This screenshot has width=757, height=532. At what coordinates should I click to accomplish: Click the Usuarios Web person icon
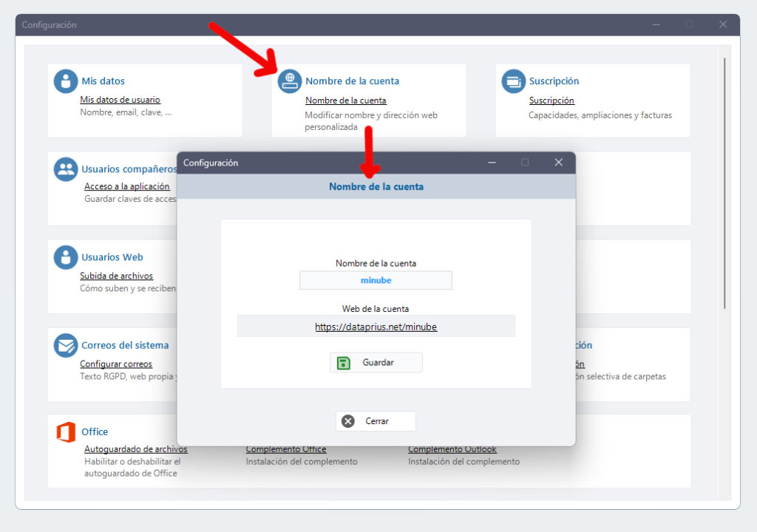point(66,257)
